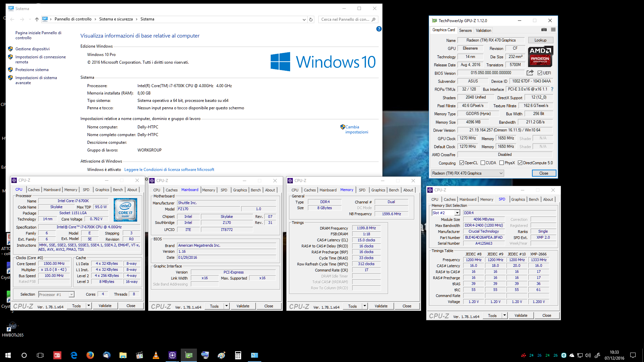This screenshot has height=362, width=644.
Task: Open the Microsoft license conditions link
Action: coord(169,170)
